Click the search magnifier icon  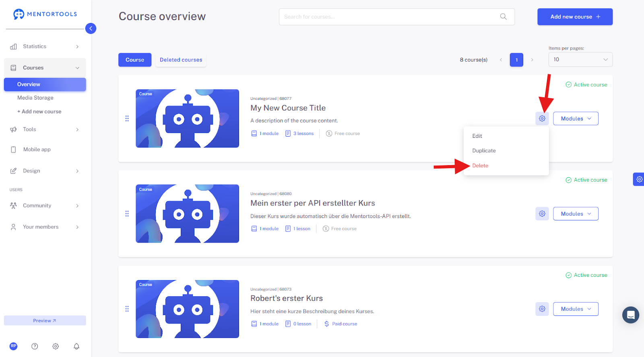[x=503, y=17]
